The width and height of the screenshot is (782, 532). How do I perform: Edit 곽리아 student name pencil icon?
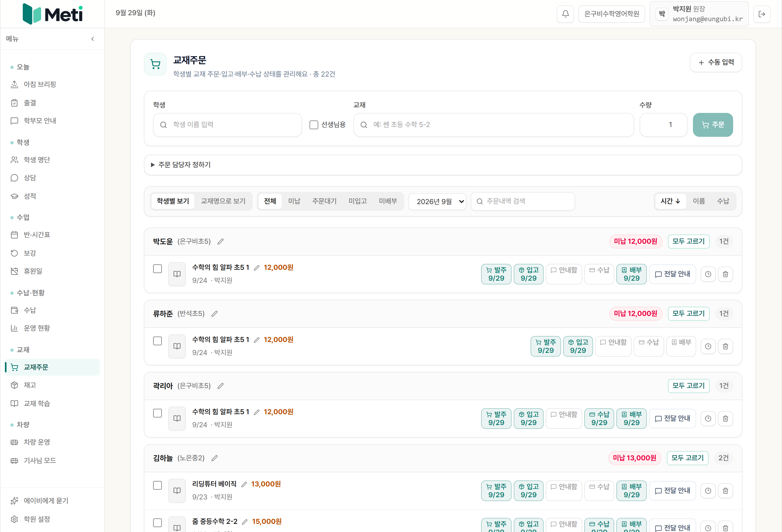tap(220, 386)
